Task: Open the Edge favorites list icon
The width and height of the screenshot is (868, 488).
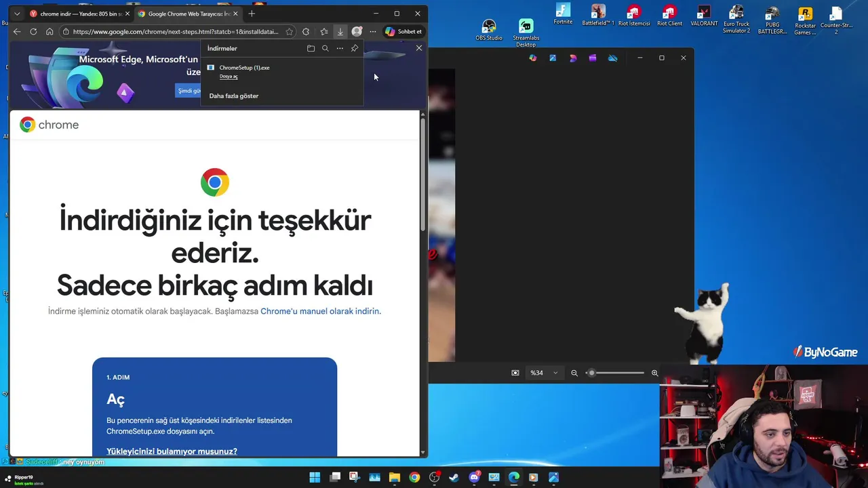Action: click(x=324, y=31)
